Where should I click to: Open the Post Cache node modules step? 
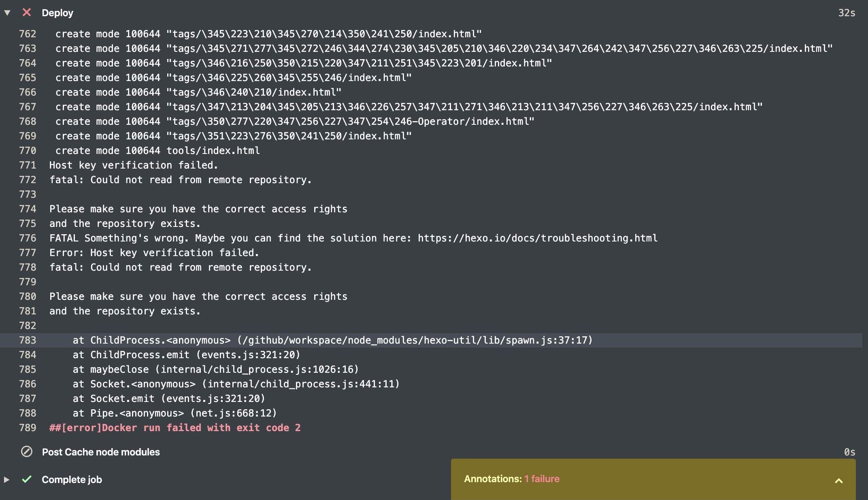click(101, 452)
